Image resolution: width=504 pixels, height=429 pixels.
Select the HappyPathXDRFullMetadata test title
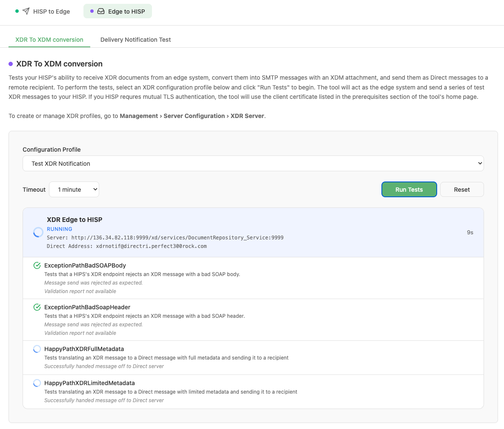click(84, 349)
